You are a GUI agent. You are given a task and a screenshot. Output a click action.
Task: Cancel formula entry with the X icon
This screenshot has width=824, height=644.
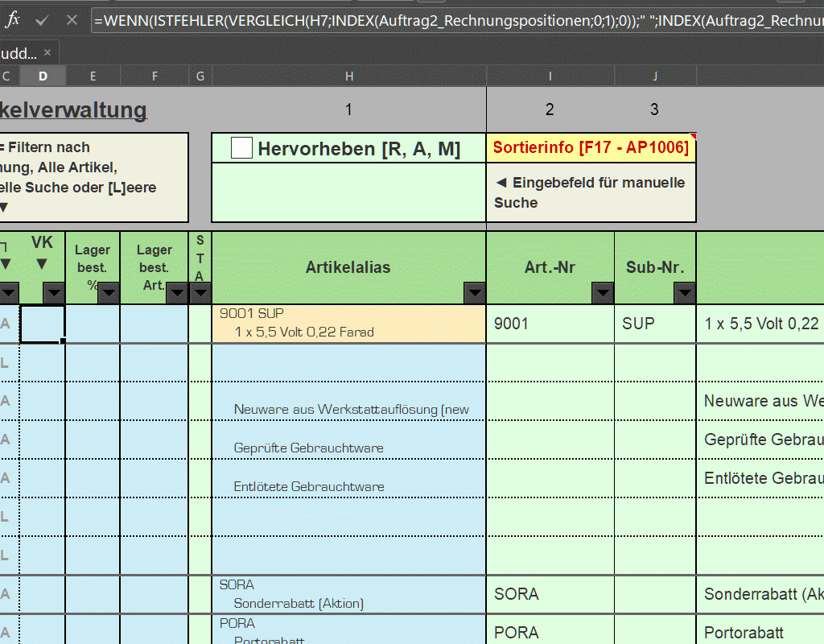(x=72, y=20)
